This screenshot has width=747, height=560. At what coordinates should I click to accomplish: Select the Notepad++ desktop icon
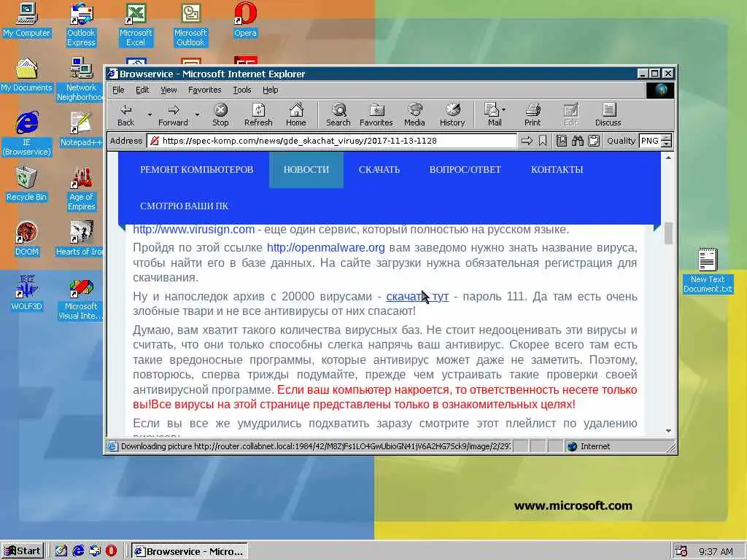pyautogui.click(x=81, y=130)
